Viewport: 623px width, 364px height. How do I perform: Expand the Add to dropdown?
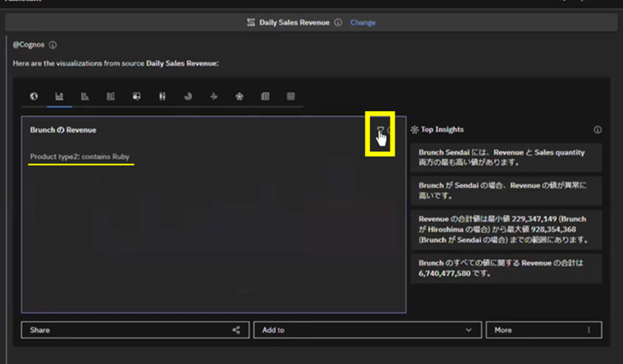pos(368,330)
